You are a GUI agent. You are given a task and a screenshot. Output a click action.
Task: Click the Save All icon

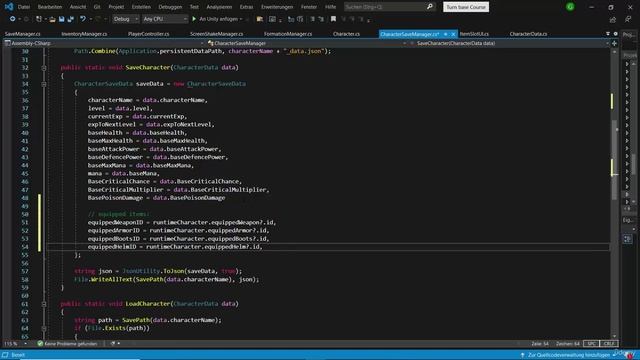[71, 19]
